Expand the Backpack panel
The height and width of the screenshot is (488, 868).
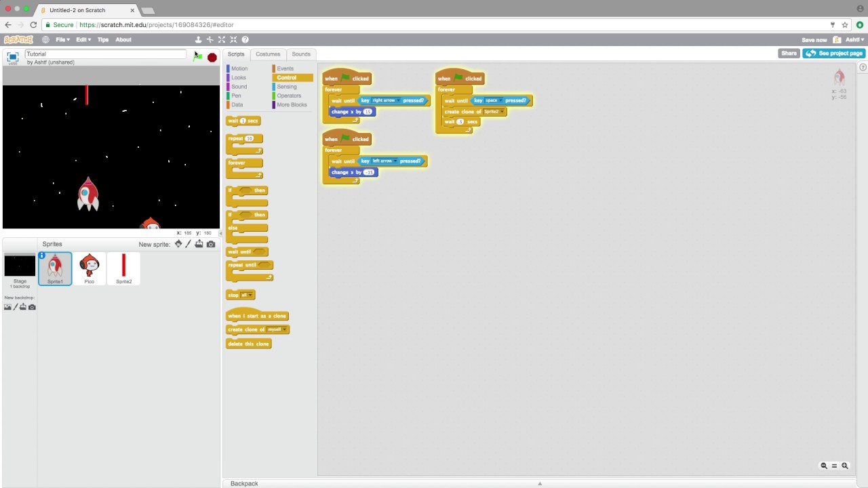[539, 483]
